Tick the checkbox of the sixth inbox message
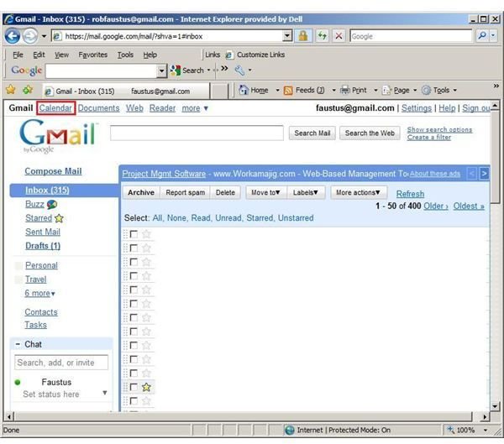Viewport: 504px width, 444px height. pos(134,304)
